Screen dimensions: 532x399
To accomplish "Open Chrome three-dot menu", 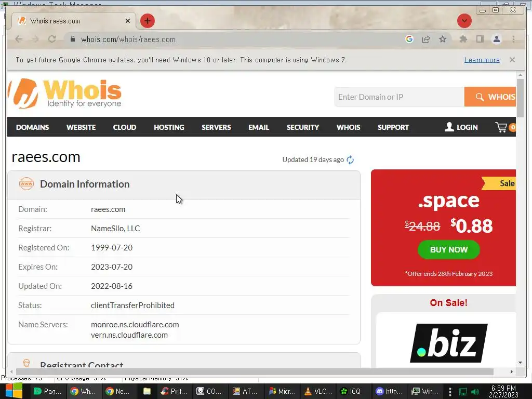I will click(513, 39).
